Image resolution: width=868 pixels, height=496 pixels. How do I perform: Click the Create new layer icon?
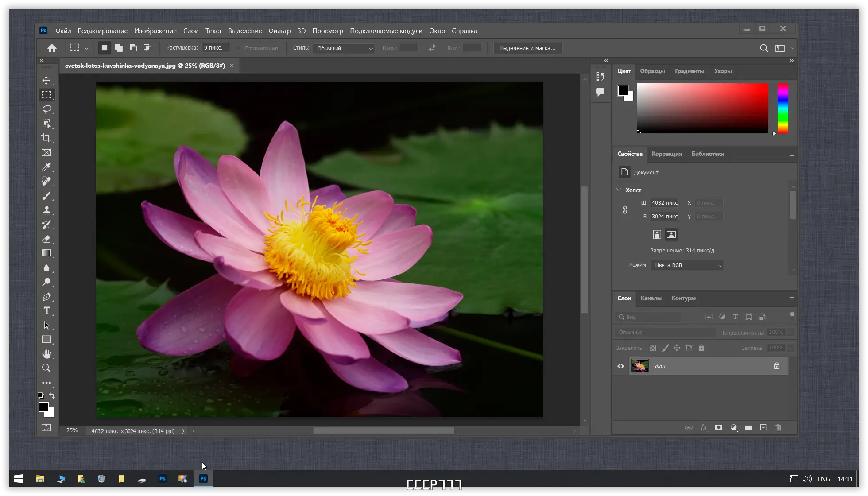tap(763, 427)
